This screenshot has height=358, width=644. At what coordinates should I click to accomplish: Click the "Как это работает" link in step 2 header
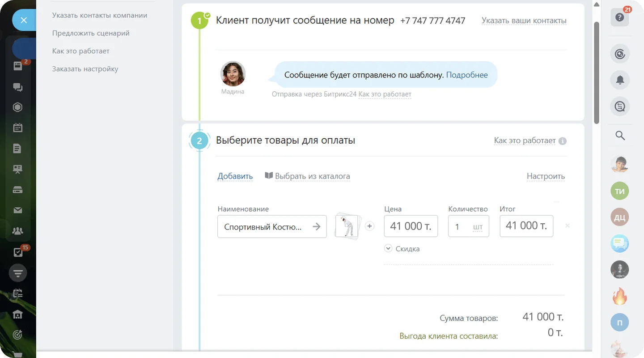(525, 141)
